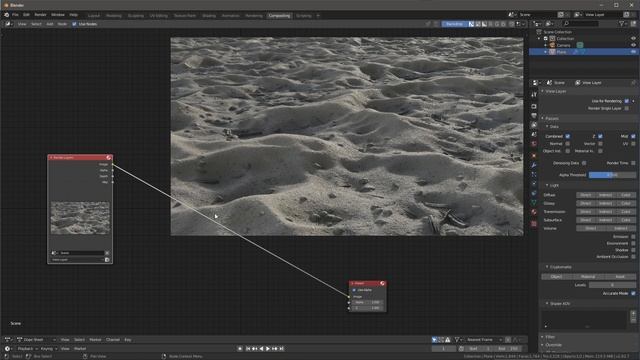Open the Render properties tab
The width and height of the screenshot is (640, 360).
coord(534,106)
